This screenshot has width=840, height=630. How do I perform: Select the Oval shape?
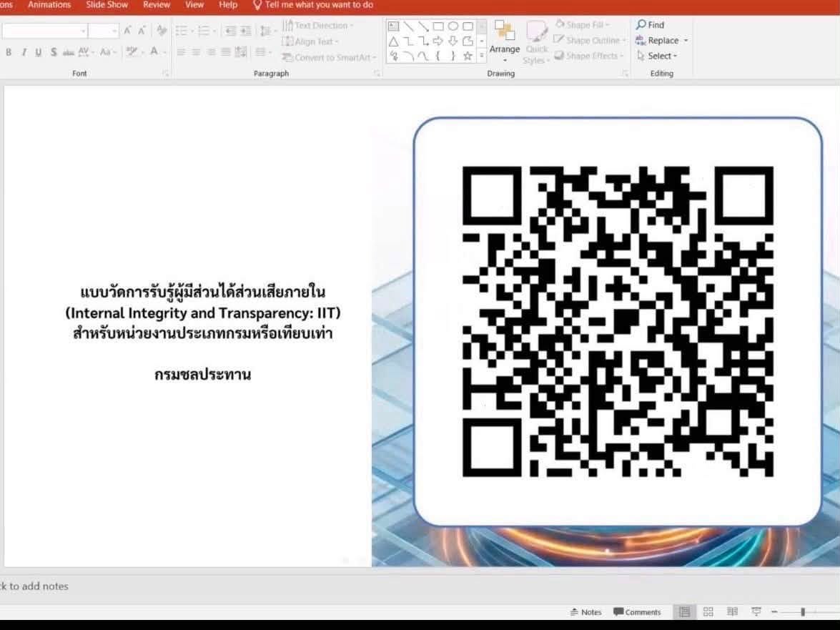coord(453,26)
